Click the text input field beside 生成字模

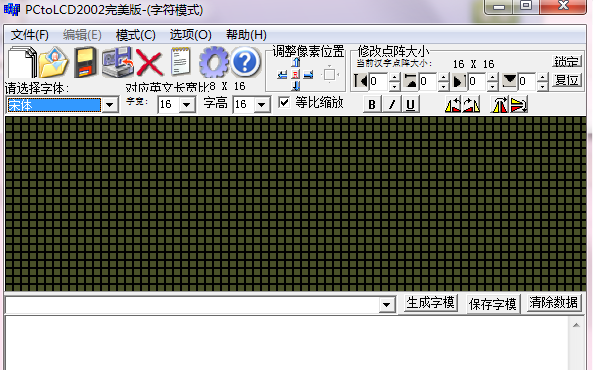click(193, 305)
